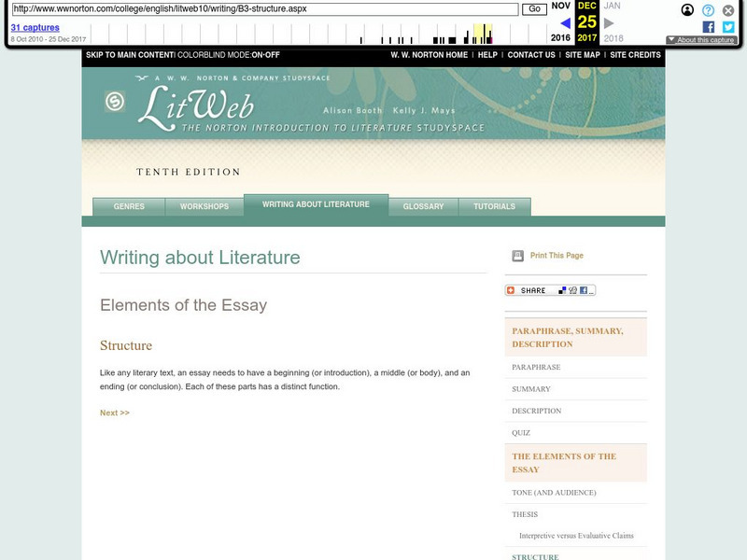Open the Tutorials tab
This screenshot has height=560, width=747.
(495, 206)
